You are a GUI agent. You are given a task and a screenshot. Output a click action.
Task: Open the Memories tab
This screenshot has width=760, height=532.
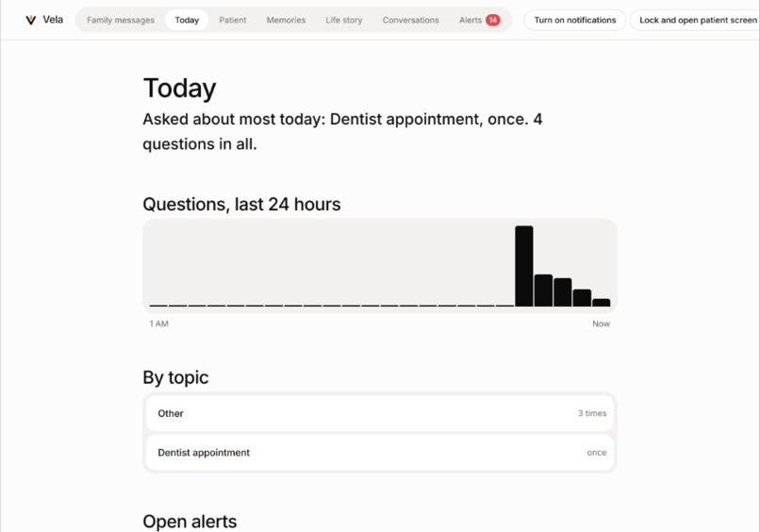pos(286,20)
